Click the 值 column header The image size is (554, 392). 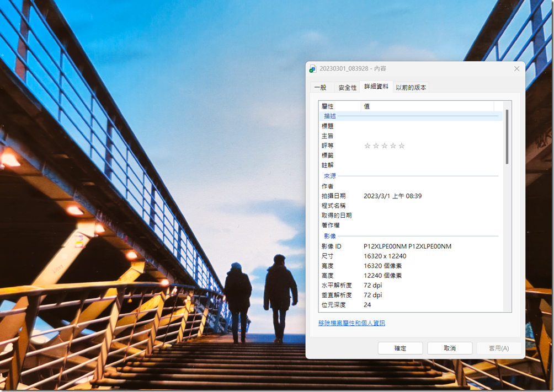click(x=427, y=106)
